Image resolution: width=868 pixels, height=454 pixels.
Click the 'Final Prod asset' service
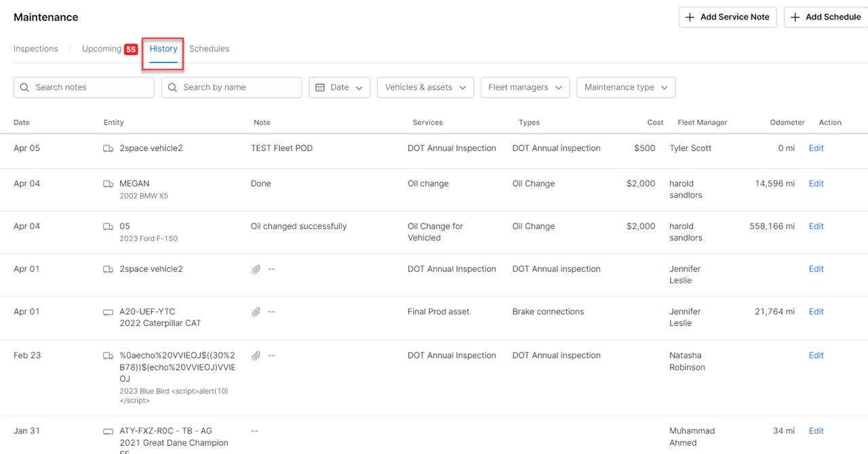(x=439, y=312)
